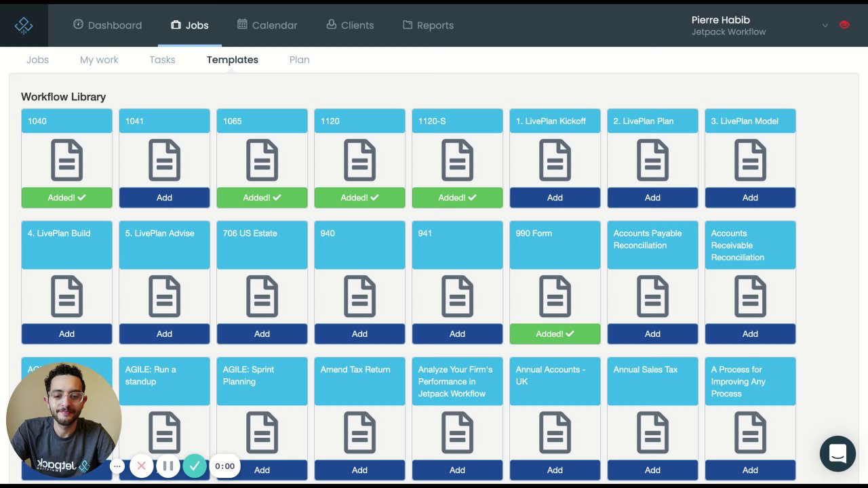Select the Annual Accounts - UK document icon
Image resolution: width=868 pixels, height=488 pixels.
(555, 432)
